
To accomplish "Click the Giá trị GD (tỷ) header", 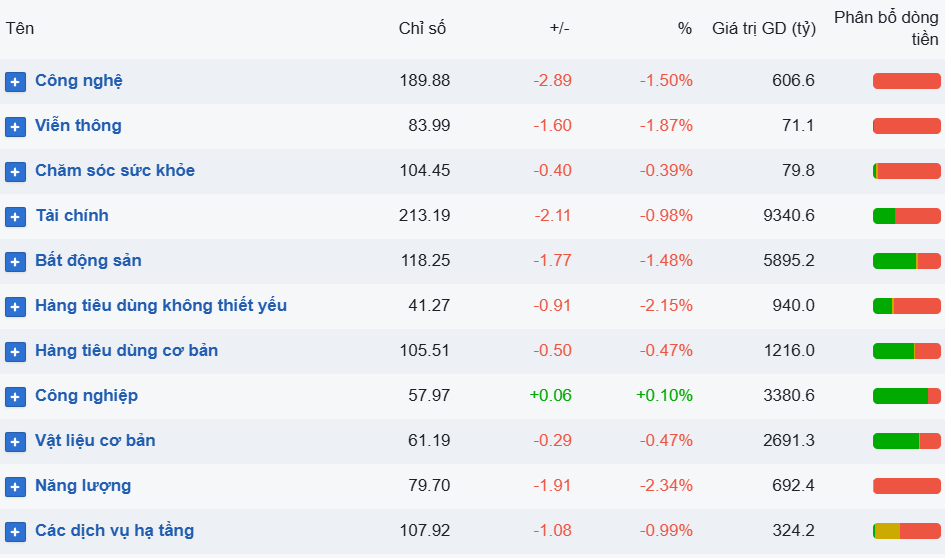I will point(764,29).
